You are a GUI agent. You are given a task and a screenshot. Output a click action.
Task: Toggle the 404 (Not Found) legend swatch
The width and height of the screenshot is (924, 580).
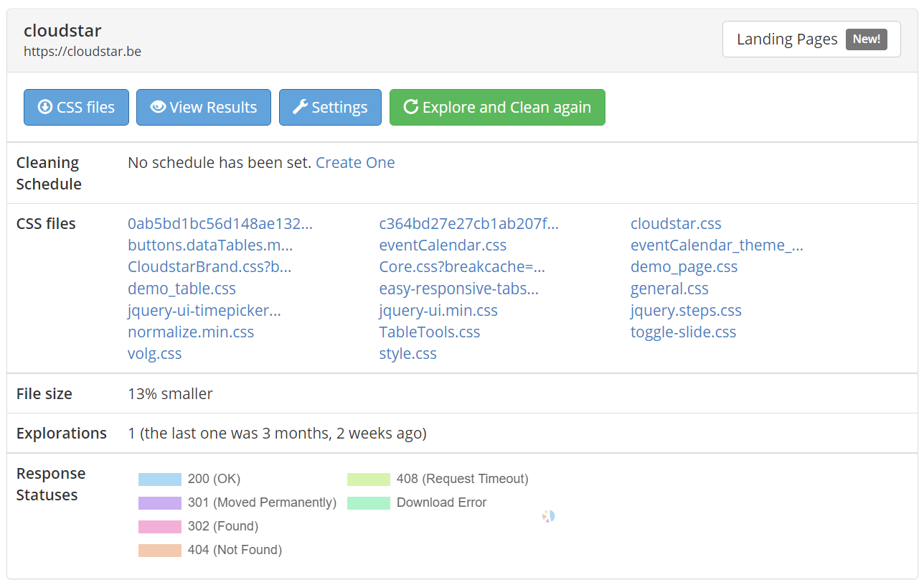click(160, 551)
